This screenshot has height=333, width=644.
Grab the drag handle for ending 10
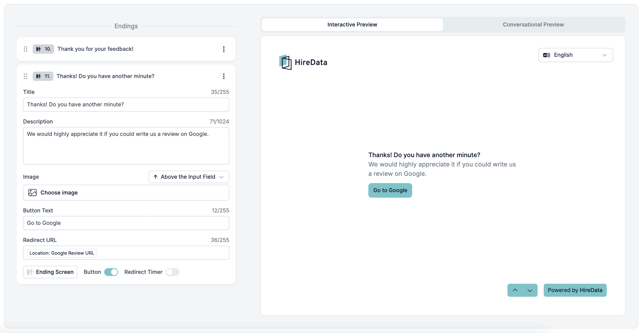pyautogui.click(x=25, y=49)
